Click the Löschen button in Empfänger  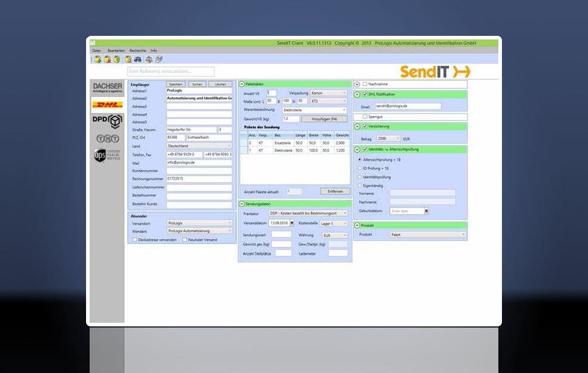pos(220,84)
